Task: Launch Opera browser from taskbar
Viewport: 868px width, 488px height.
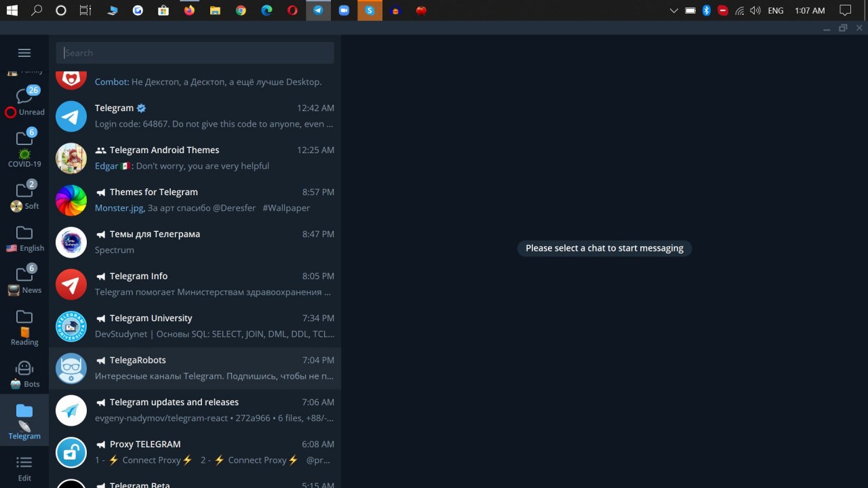Action: click(292, 10)
